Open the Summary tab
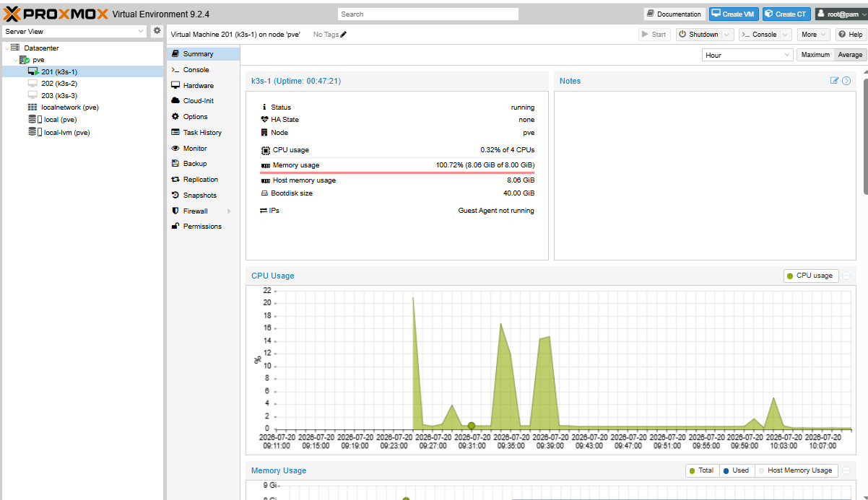 pyautogui.click(x=203, y=54)
